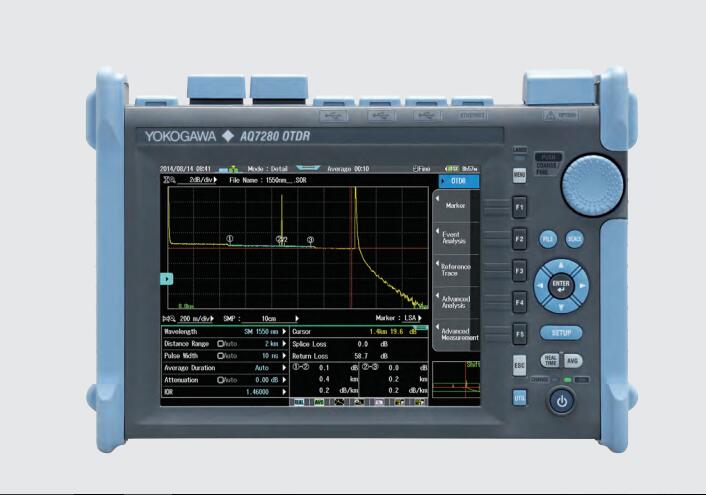Click the horizontal zoom icon beside 200 m/div
This screenshot has height=495, width=706.
point(169,319)
